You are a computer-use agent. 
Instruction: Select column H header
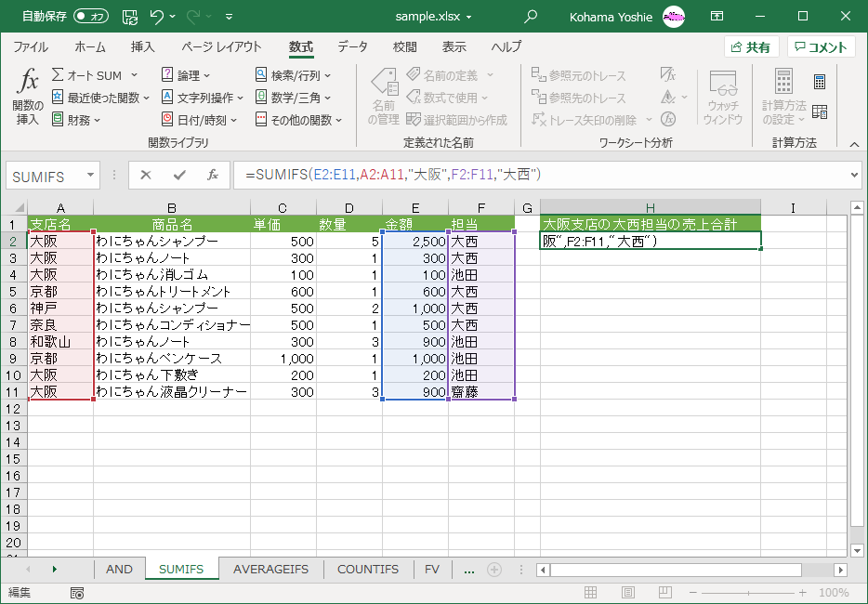[x=651, y=207]
